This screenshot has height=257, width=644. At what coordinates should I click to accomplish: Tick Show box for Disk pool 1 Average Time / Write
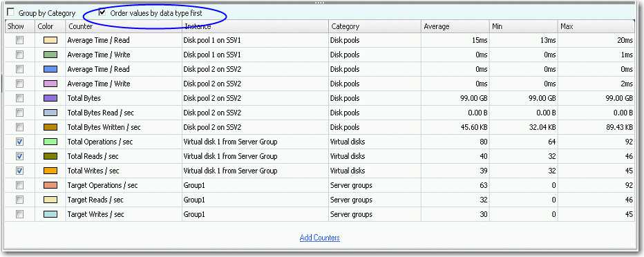(19, 55)
